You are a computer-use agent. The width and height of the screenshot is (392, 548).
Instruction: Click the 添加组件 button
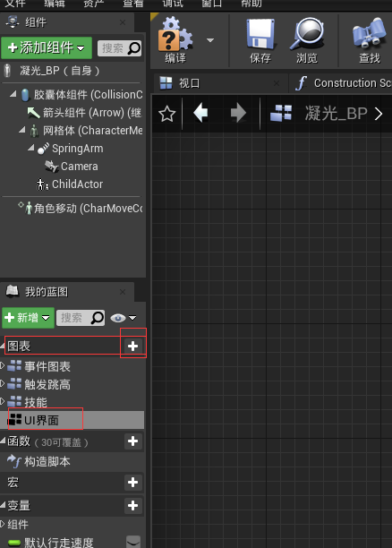pyautogui.click(x=47, y=47)
